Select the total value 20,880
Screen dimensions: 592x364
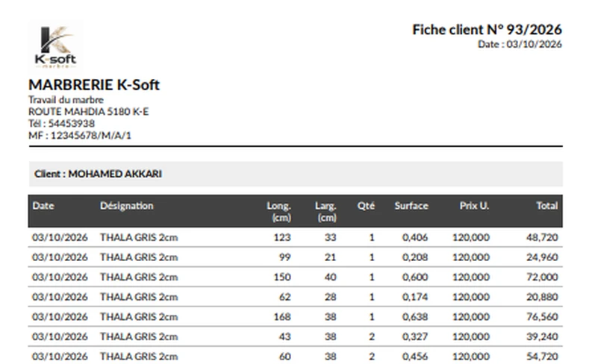542,297
